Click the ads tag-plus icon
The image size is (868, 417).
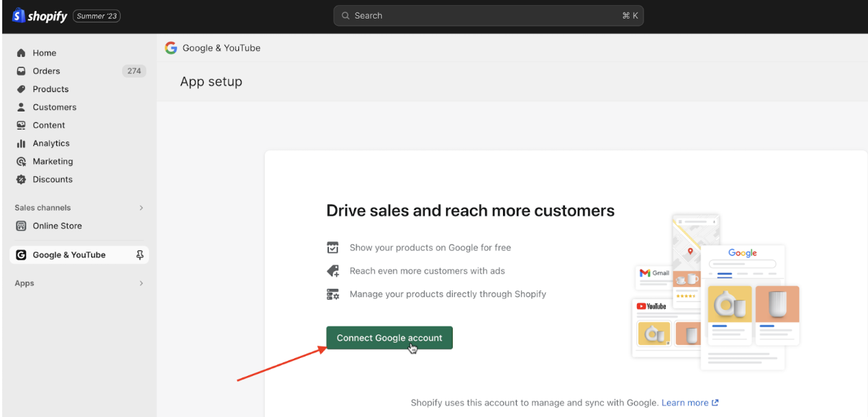point(333,271)
